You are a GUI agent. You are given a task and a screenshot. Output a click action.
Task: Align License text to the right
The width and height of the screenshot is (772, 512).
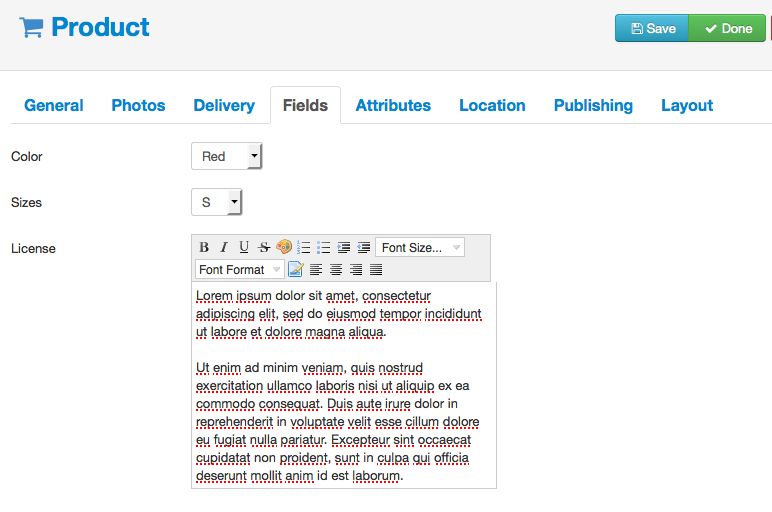click(x=356, y=270)
